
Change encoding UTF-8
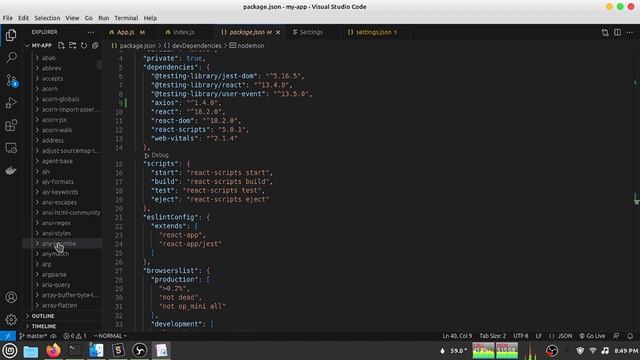click(520, 336)
